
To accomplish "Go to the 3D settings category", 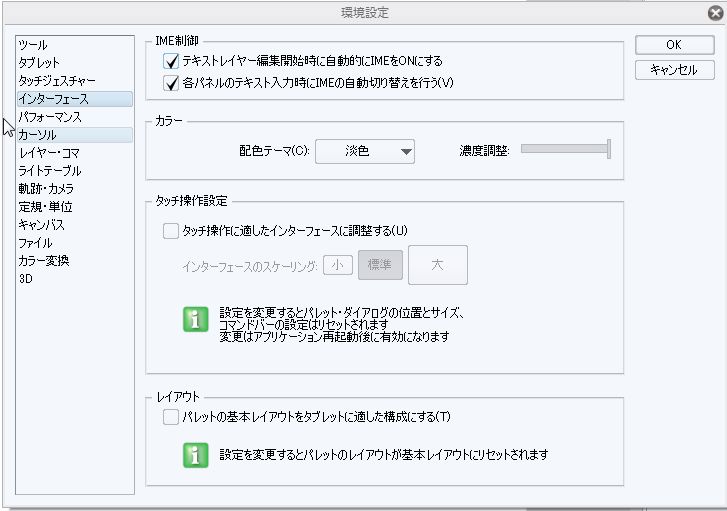I will pos(26,279).
